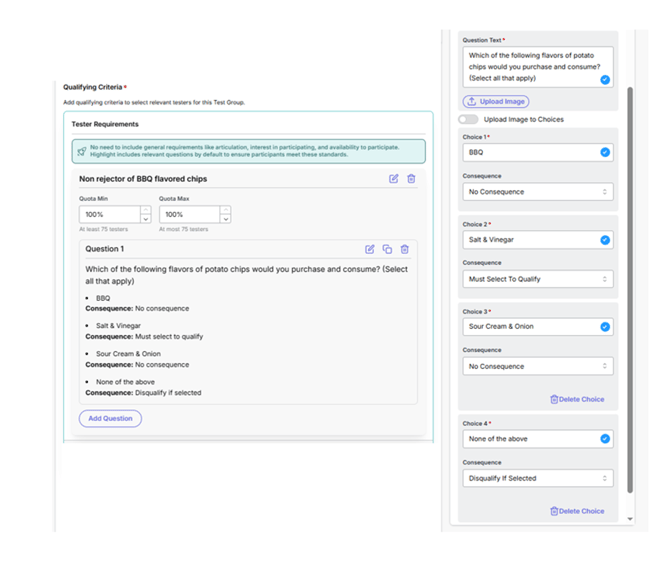
Task: Enable Upload Image to Choices toggle
Action: [x=468, y=119]
